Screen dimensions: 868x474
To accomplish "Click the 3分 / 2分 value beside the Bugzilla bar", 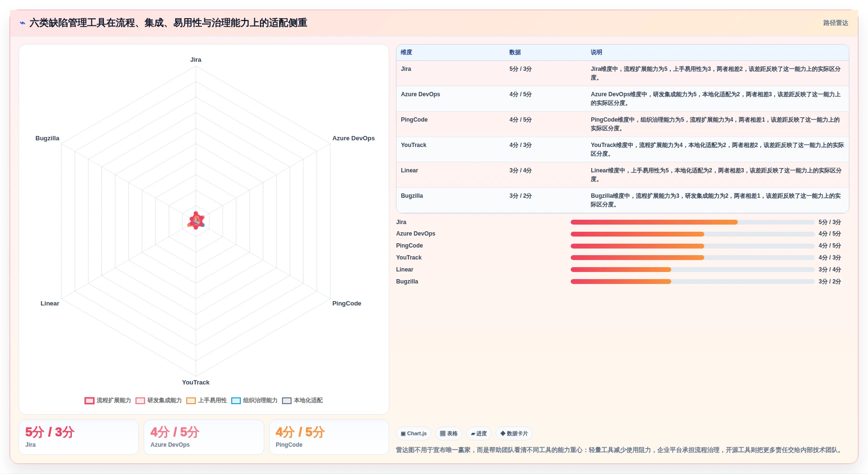I will [x=830, y=282].
